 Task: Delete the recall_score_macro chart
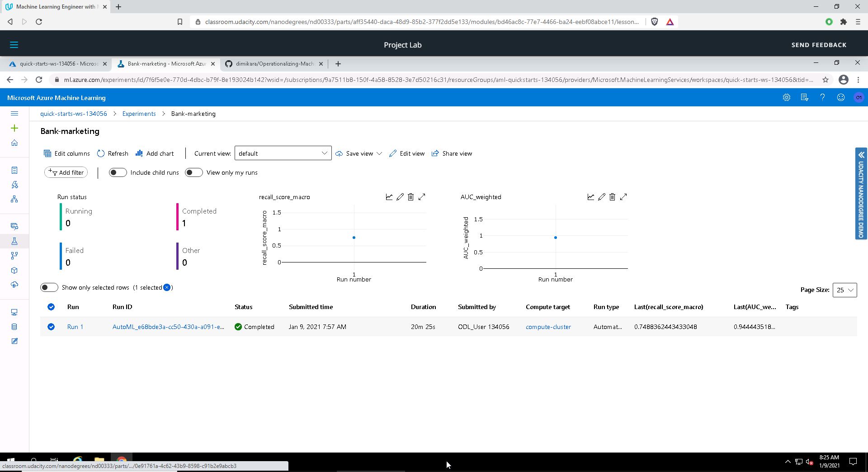[411, 197]
